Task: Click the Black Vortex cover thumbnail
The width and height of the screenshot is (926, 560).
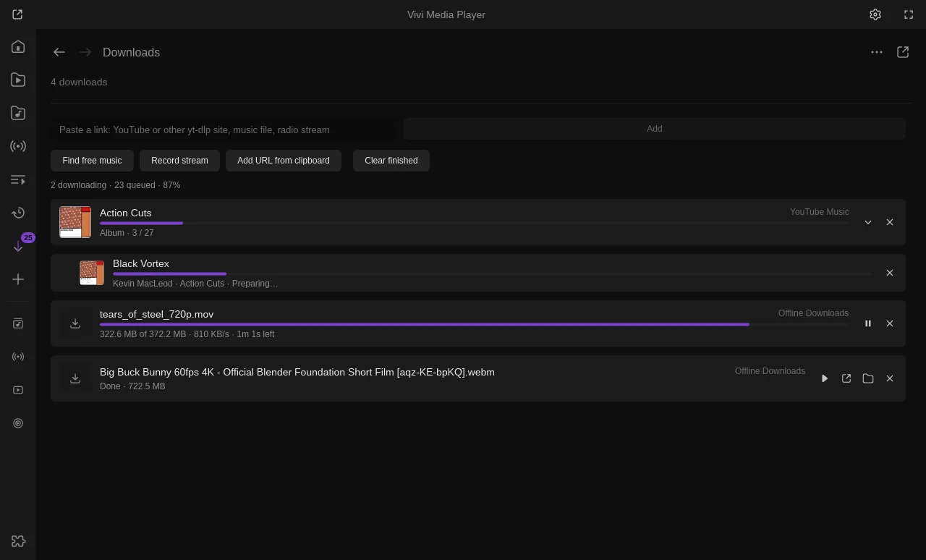Action: [92, 273]
